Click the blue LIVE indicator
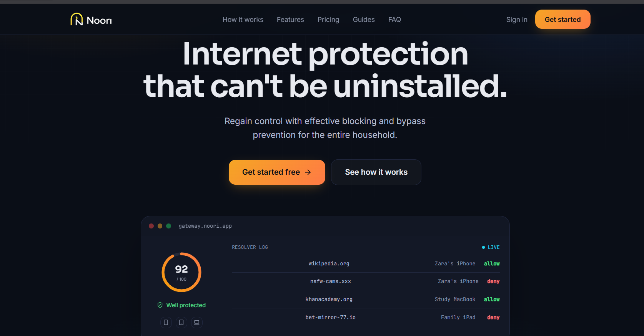This screenshot has height=336, width=644. coord(491,247)
